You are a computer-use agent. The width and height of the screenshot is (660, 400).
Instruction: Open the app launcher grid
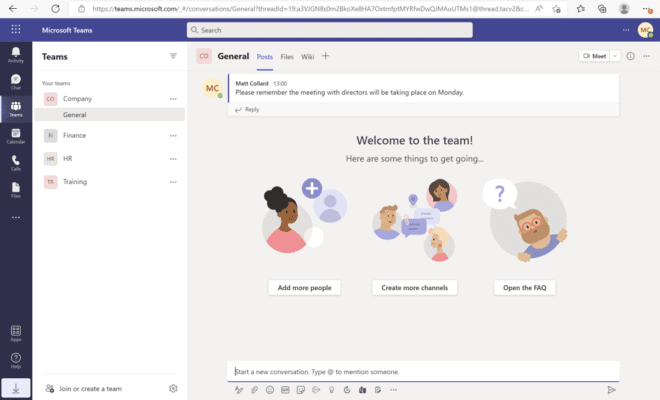point(16,29)
